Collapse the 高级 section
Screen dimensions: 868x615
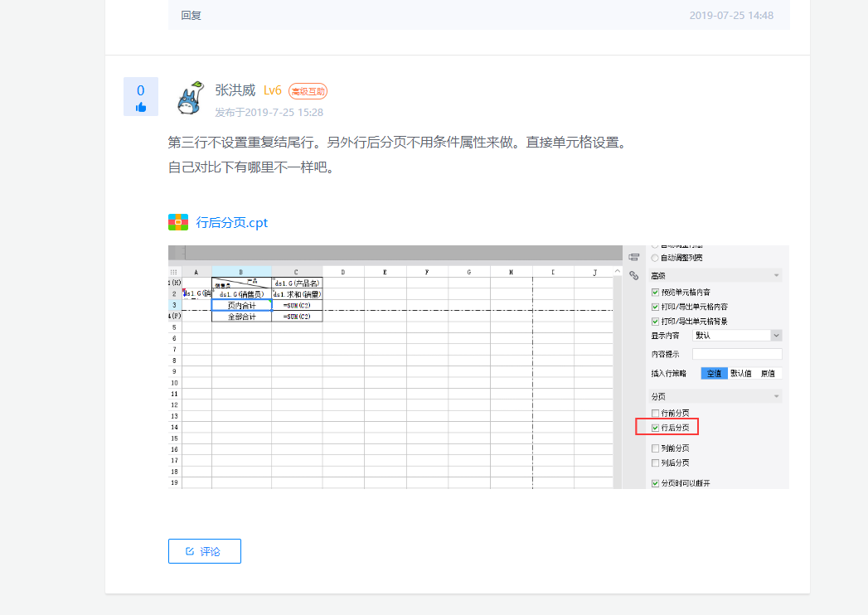coord(776,275)
